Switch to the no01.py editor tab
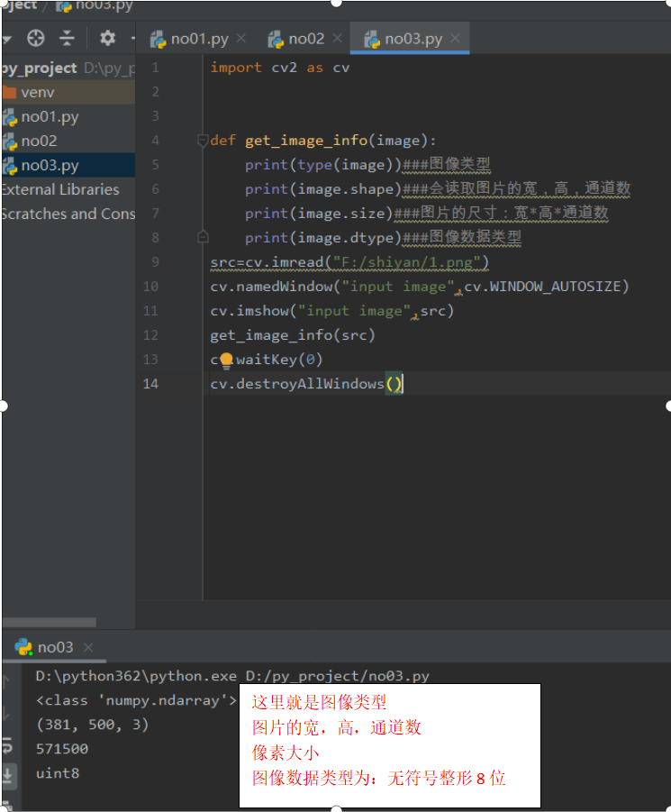Viewport: 671px width, 812px height. tap(199, 39)
